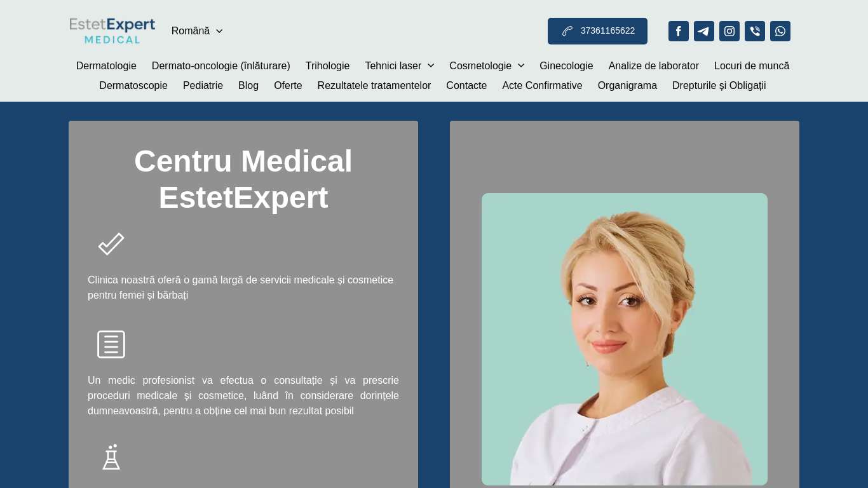
Task: Click the laboratory flask icon
Action: tap(111, 457)
